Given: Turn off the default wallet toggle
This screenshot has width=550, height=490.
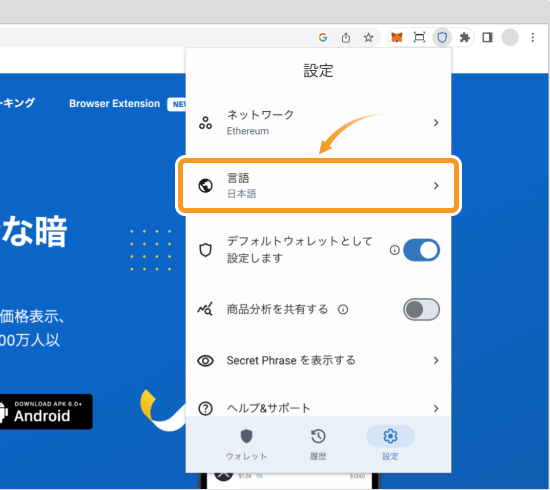Looking at the screenshot, I should (x=421, y=250).
